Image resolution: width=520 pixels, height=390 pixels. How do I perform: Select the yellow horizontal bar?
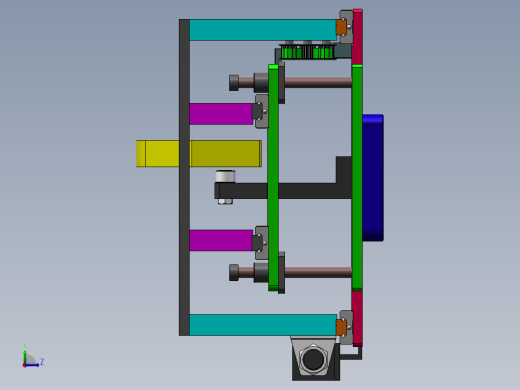pyautogui.click(x=199, y=154)
